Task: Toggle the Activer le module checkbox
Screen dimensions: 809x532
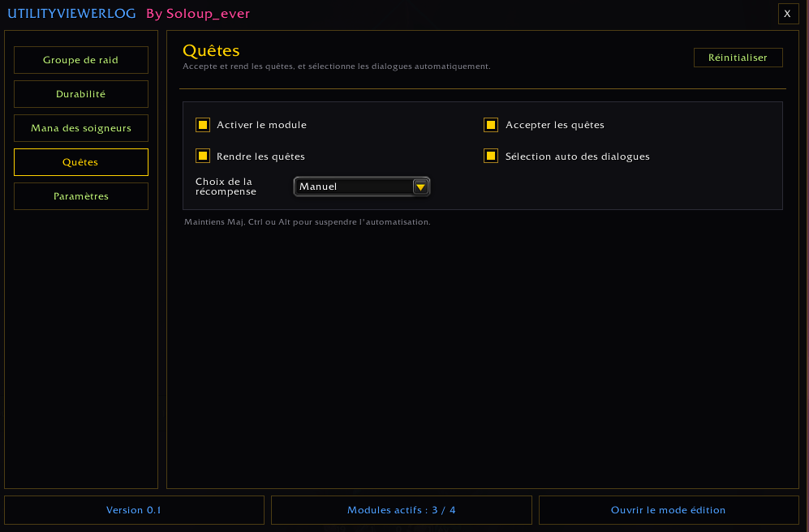Action: pyautogui.click(x=203, y=125)
